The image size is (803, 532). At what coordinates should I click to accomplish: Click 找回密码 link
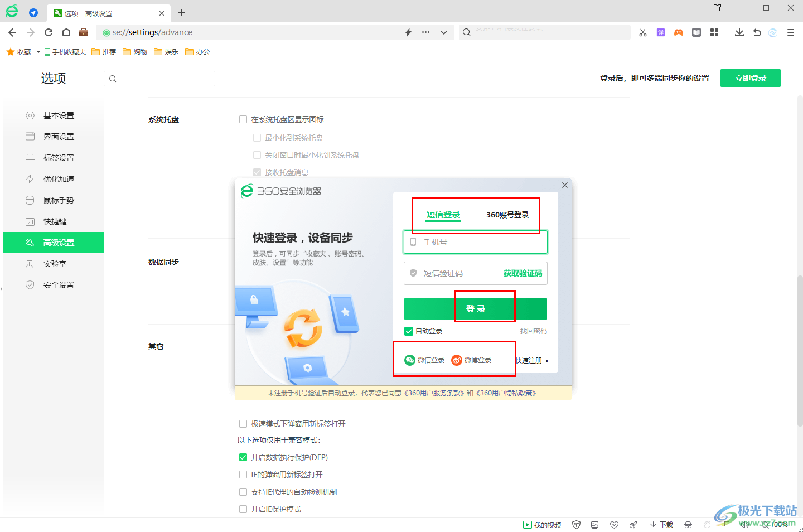pos(534,331)
